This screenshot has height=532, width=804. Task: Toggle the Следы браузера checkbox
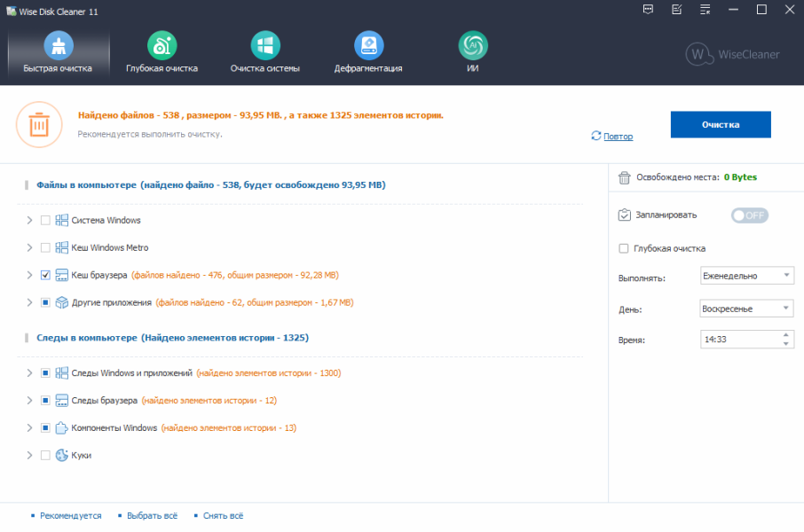coord(45,400)
